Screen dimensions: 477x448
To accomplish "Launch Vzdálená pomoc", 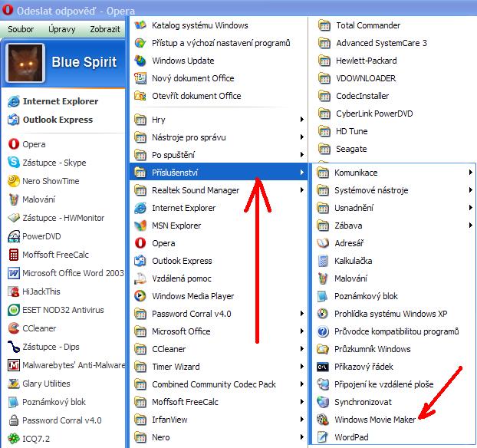I will [x=219, y=278].
